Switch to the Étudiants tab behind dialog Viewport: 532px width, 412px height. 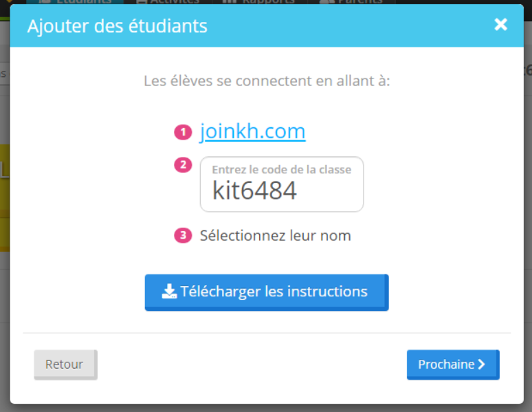[75, 1]
